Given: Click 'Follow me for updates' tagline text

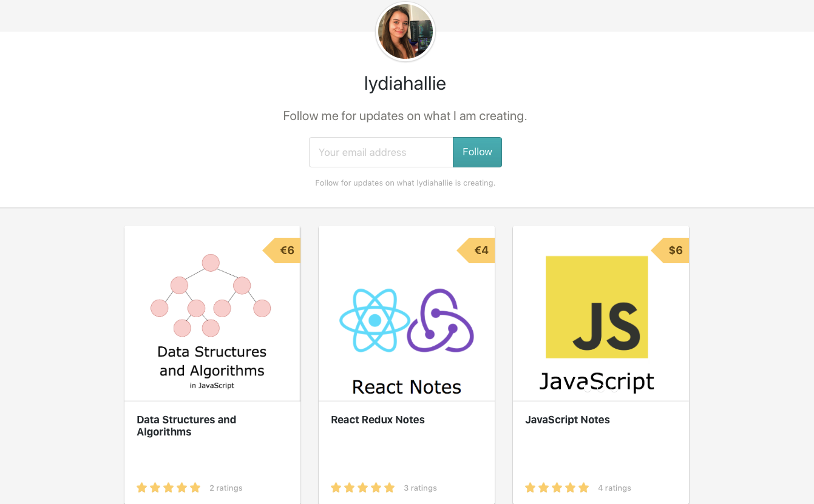Looking at the screenshot, I should pyautogui.click(x=405, y=116).
